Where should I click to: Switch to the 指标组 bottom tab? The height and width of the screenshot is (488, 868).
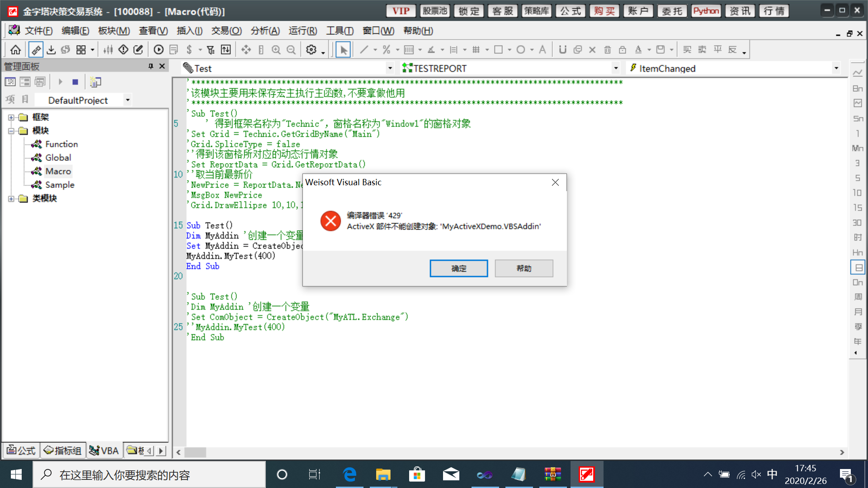63,450
